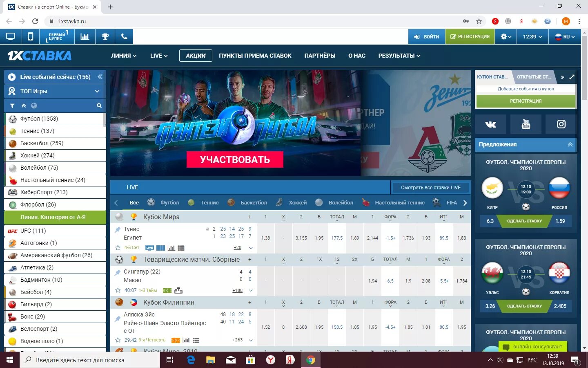Collapse the left sidebar with double arrows

100,77
